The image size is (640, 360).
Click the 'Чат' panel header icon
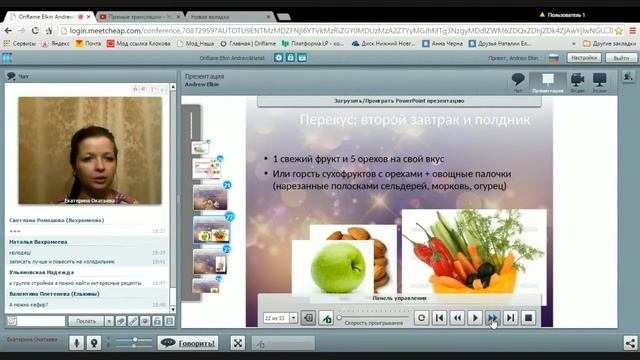pyautogui.click(x=11, y=76)
